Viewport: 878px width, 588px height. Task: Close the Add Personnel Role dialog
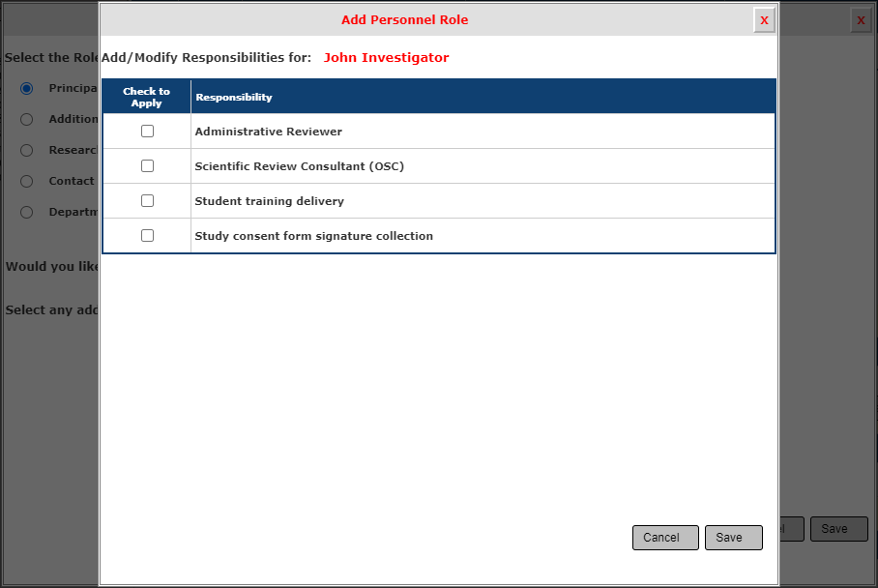point(764,20)
